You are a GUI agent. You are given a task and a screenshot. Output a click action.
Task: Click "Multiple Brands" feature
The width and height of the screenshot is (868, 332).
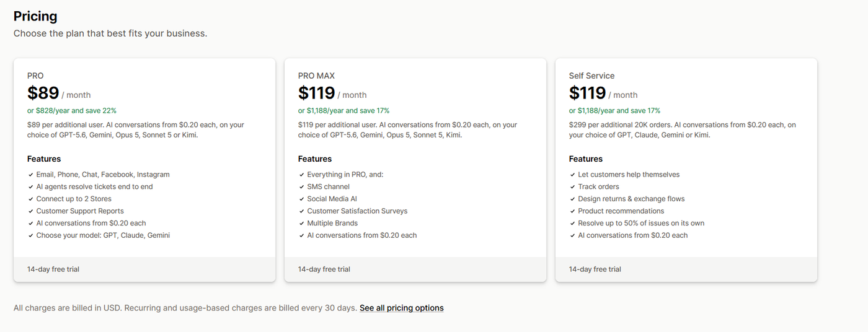332,223
